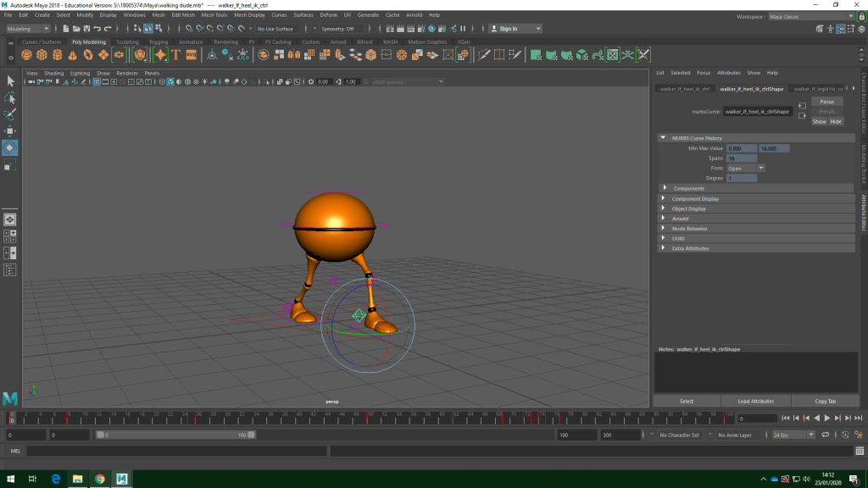Create a polygon sphere from the shelf

click(27, 55)
